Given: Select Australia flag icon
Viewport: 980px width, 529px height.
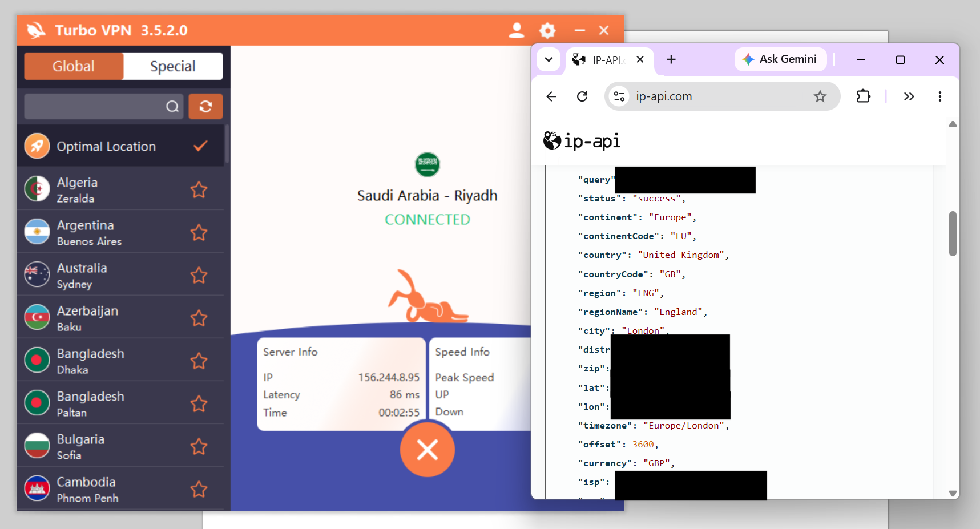Looking at the screenshot, I should (x=37, y=274).
